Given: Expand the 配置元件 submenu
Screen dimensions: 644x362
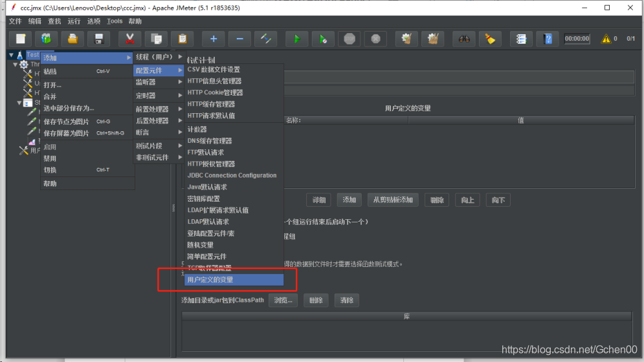Looking at the screenshot, I should (x=159, y=70).
